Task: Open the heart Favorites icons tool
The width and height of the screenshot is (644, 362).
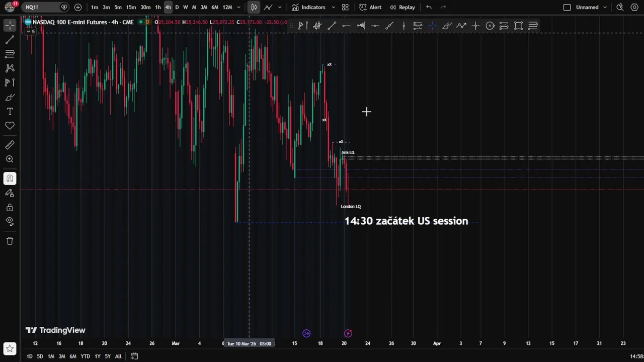Action: coord(10,126)
